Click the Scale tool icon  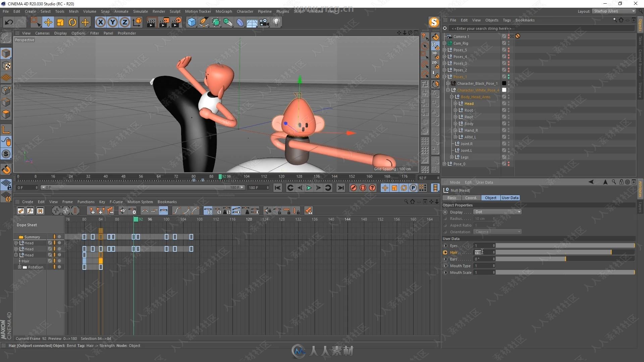(61, 22)
